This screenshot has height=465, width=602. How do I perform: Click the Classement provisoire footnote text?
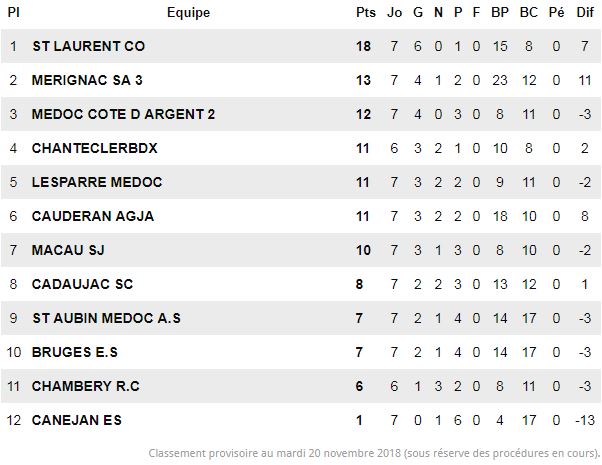(374, 453)
